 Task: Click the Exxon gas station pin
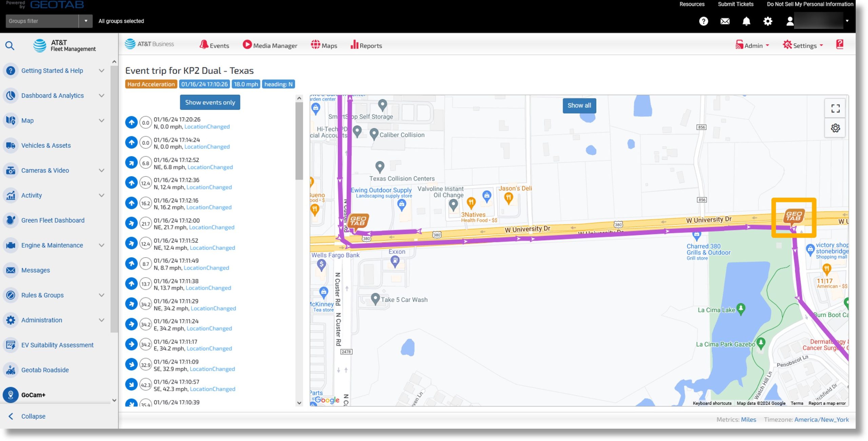click(x=395, y=261)
